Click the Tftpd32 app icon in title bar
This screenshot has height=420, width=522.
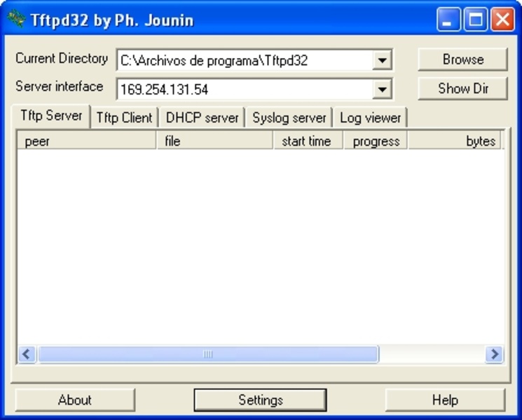click(15, 20)
